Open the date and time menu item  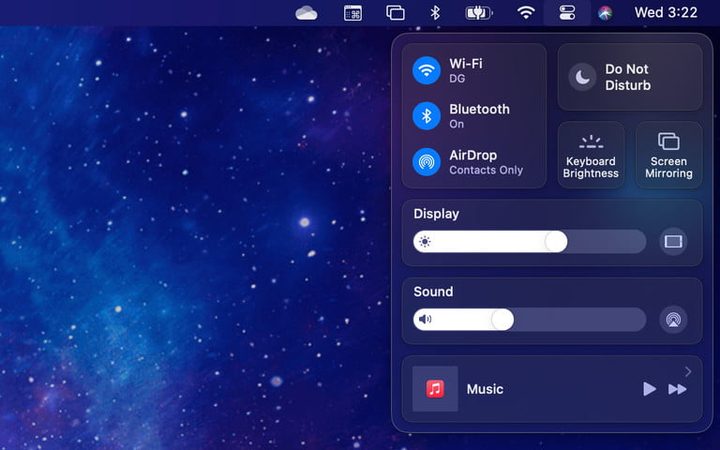pos(666,13)
